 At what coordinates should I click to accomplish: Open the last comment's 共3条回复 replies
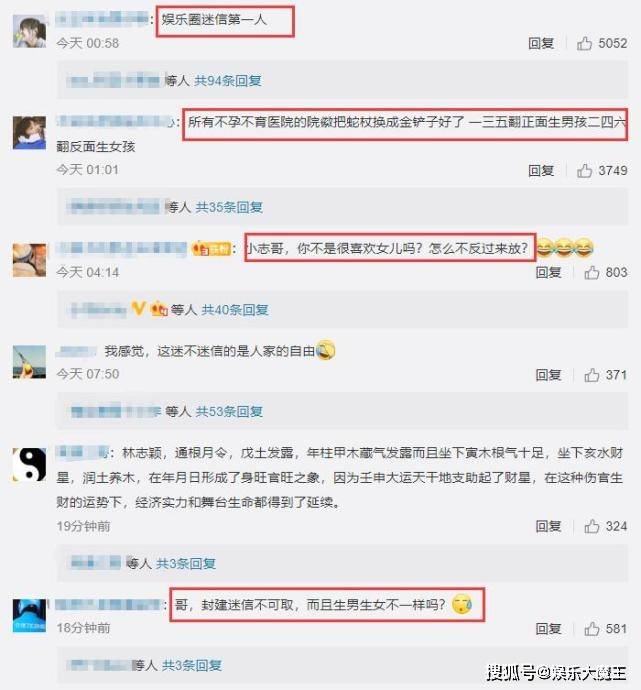pos(192,665)
